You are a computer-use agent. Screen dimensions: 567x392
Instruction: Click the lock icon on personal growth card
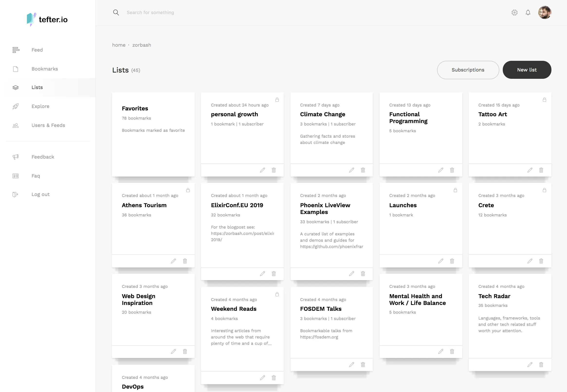tap(277, 100)
